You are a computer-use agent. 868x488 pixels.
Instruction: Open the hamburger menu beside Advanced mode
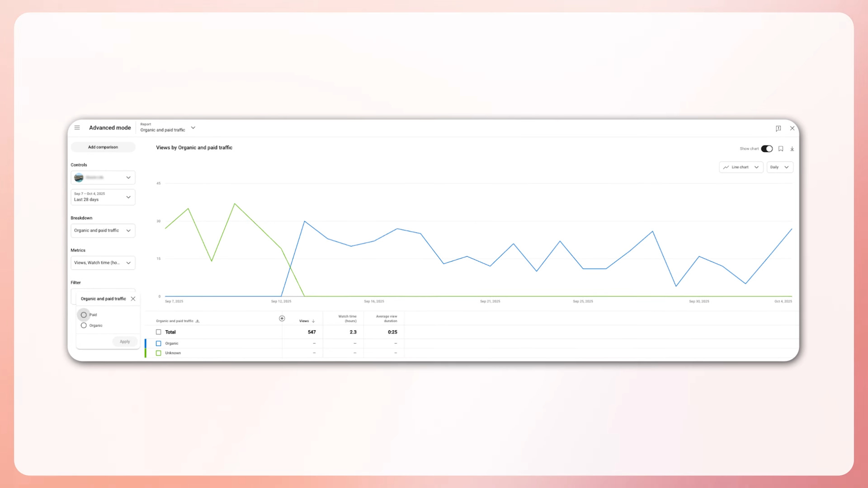77,128
